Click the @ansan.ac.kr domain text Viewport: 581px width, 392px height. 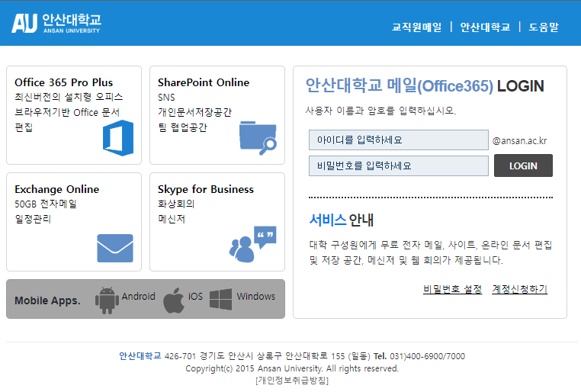coord(519,141)
